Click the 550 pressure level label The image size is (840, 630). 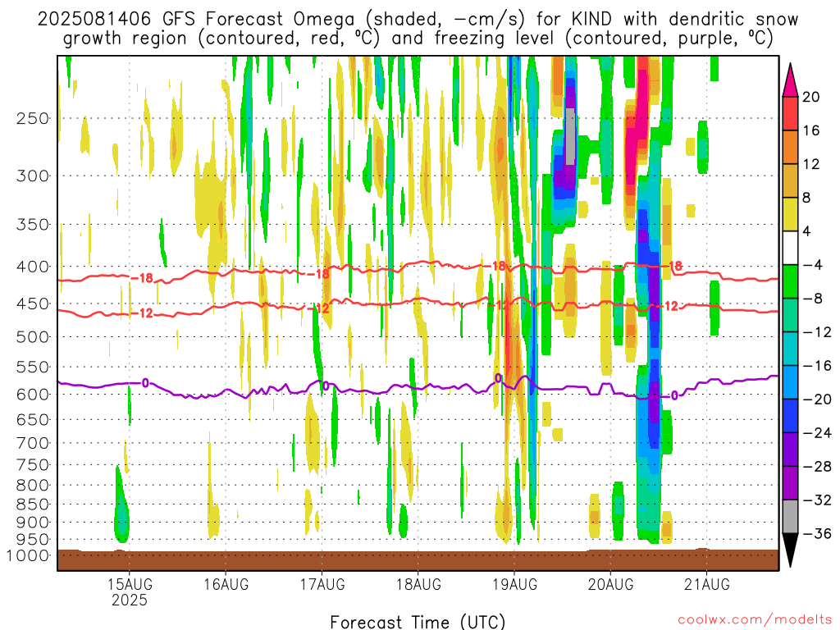33,367
